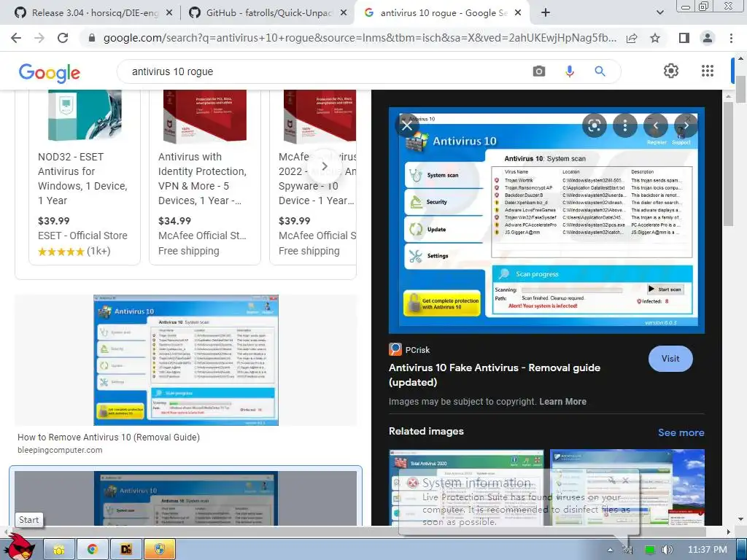This screenshot has height=560, width=747.
Task: Open Chrome side panel icon
Action: [x=684, y=38]
